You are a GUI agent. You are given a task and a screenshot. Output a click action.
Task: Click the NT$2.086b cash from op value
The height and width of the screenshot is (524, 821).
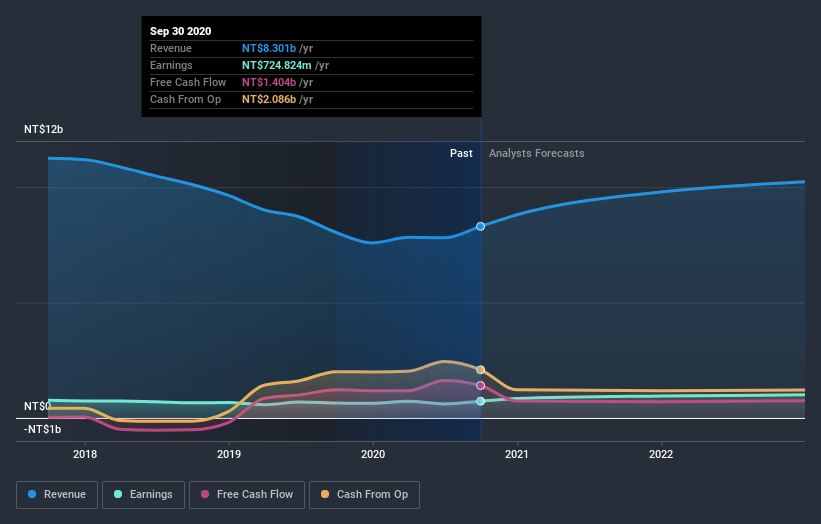[269, 99]
